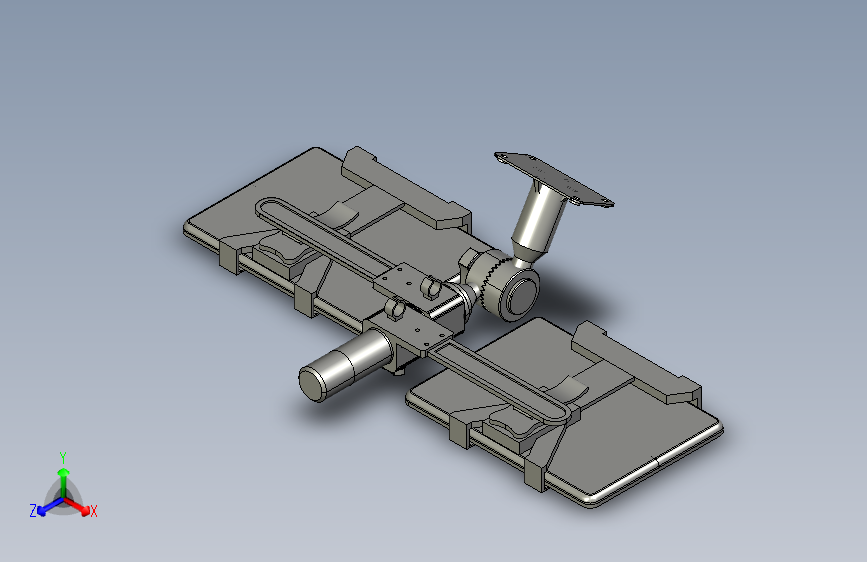Select the angled cylindrical tube below the mounting plate
This screenshot has height=562, width=867.
pyautogui.click(x=536, y=221)
